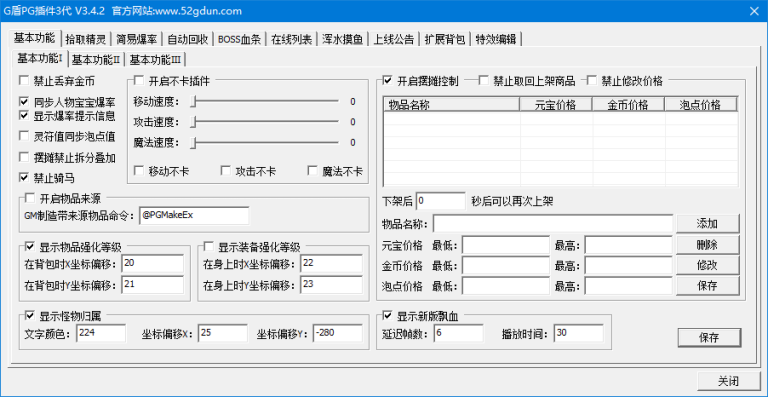Toggle 显示物品强化等级 checkbox

(x=30, y=246)
